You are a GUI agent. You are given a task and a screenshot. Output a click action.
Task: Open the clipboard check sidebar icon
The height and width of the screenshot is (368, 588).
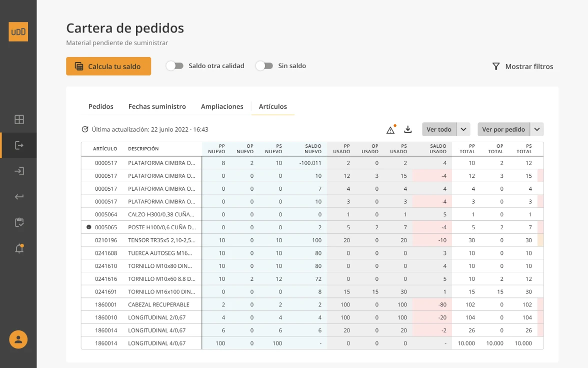point(19,222)
